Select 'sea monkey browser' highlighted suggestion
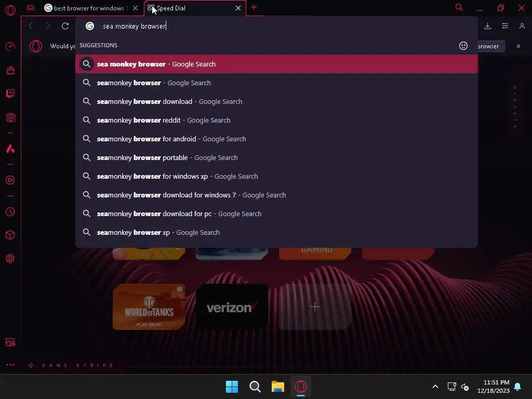Viewport: 532px width, 399px height. [276, 64]
